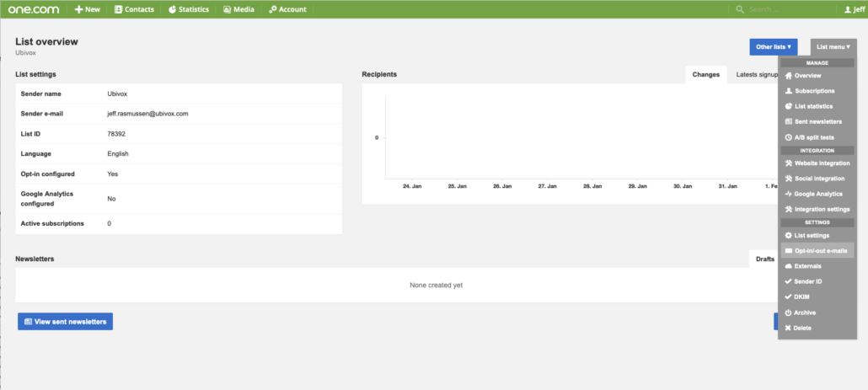Open the Statistics menu
This screenshot has width=868, height=390.
tap(189, 9)
